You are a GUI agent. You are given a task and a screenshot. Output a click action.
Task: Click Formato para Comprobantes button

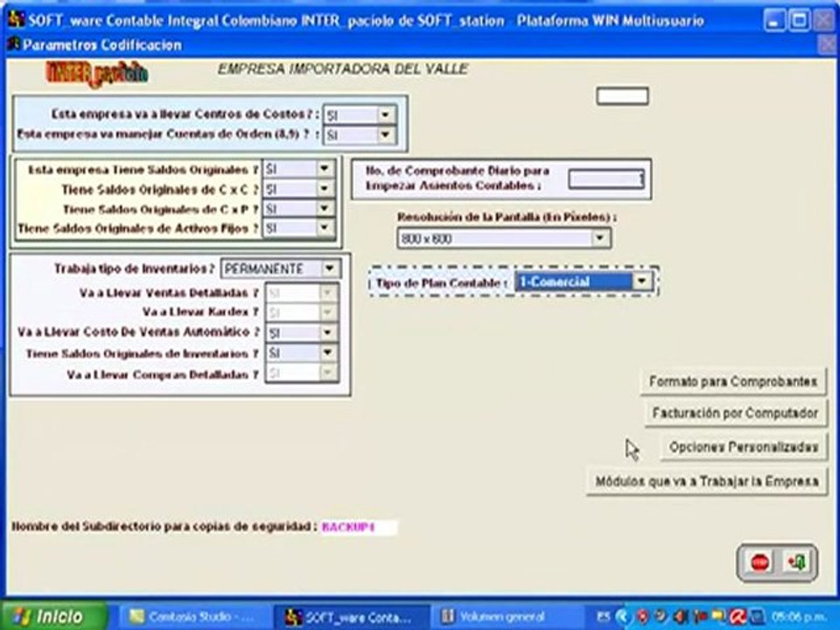click(x=733, y=381)
